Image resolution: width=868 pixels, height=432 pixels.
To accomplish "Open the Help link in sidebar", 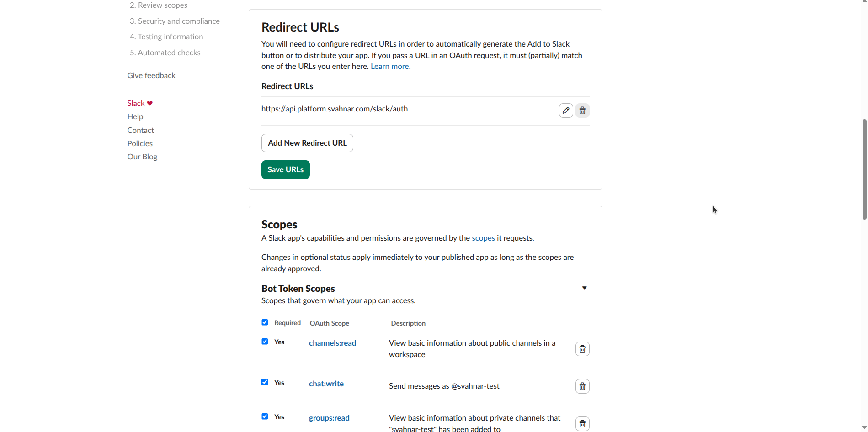I will pos(135,116).
